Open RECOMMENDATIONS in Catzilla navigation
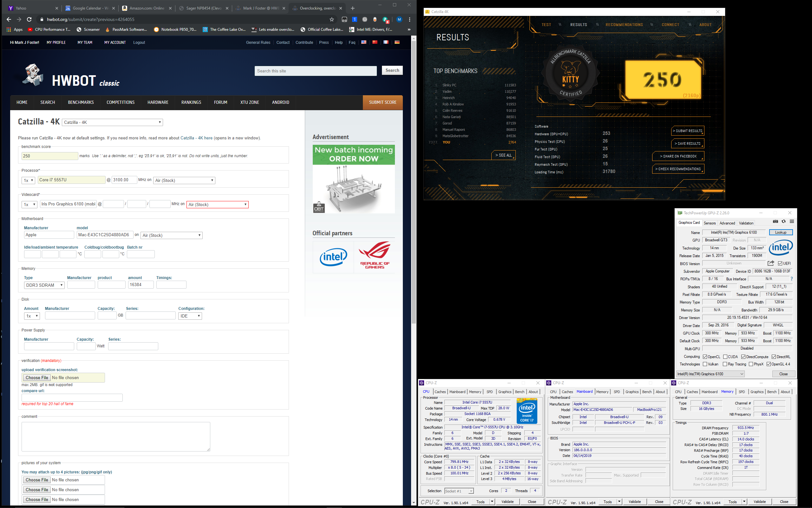This screenshot has width=812, height=508. [x=624, y=24]
